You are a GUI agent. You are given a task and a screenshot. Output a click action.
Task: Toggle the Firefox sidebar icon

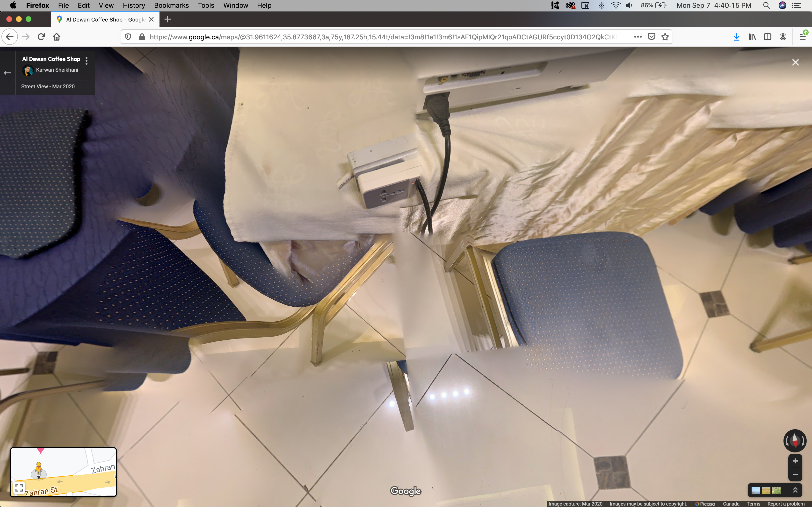coord(767,37)
